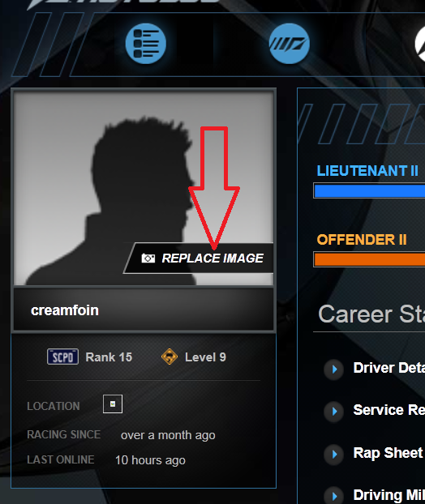Open the Service Record entry
The image size is (425, 504).
point(389,410)
